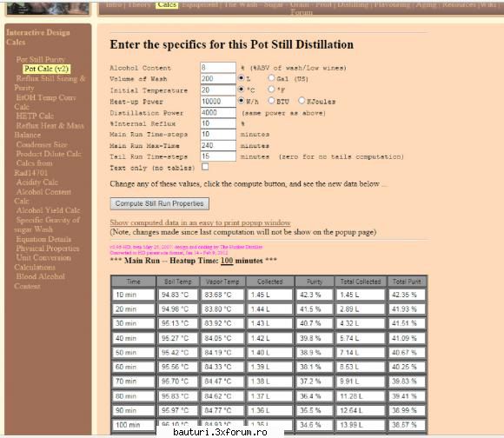Open the easy to print popup window link

click(x=200, y=222)
